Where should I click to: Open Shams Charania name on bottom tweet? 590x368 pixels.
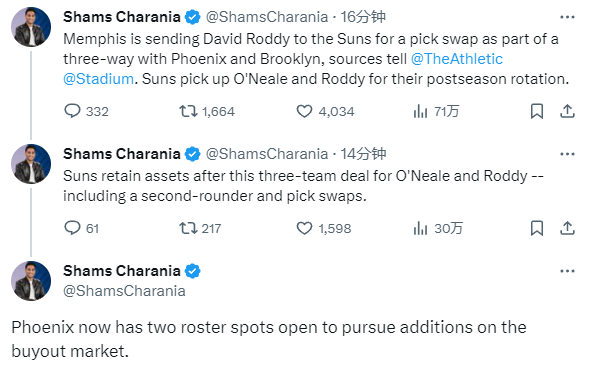(122, 271)
